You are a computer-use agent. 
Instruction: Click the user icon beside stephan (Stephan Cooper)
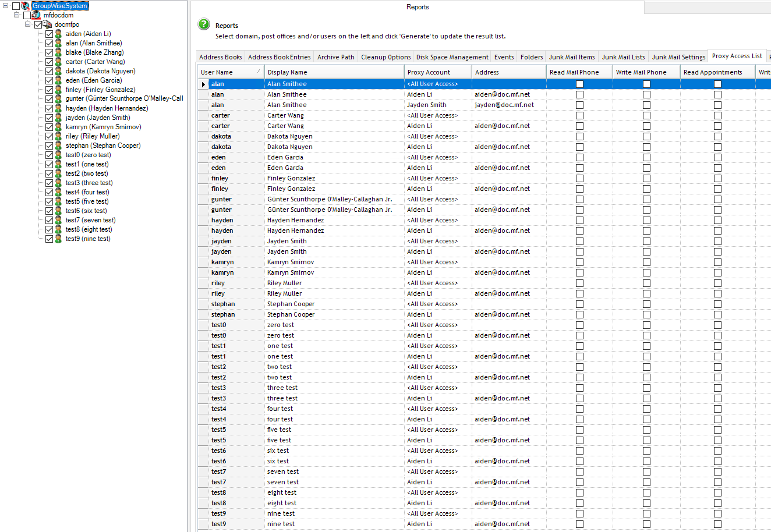tap(58, 146)
